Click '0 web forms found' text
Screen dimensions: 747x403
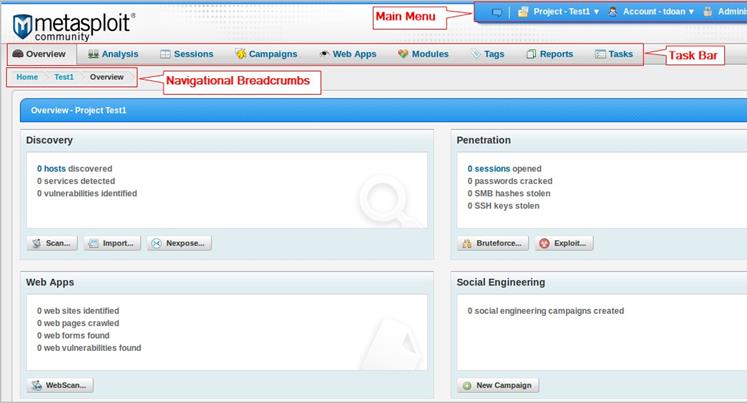(x=73, y=335)
